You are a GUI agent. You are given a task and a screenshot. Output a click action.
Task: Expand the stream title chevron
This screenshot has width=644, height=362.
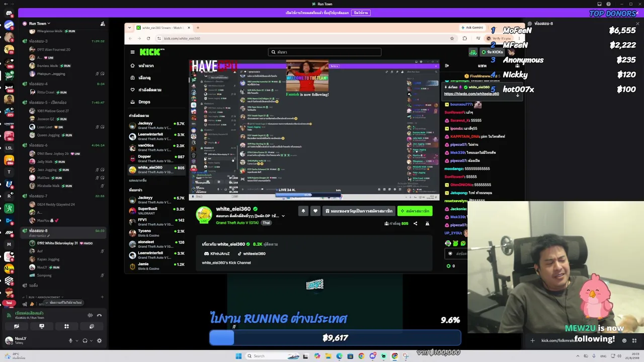point(283,216)
